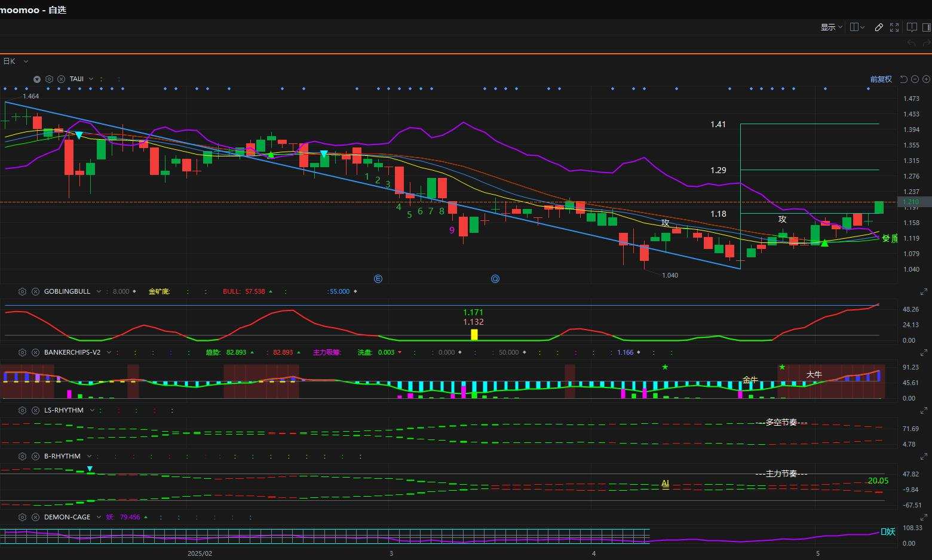Remove the TAIJI indicator
Image resolution: width=932 pixels, height=560 pixels.
61,79
